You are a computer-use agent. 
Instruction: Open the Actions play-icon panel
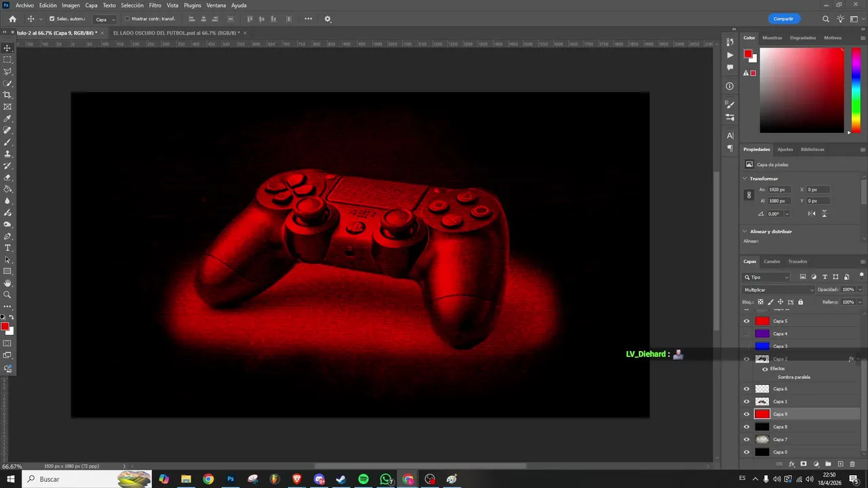tap(730, 55)
